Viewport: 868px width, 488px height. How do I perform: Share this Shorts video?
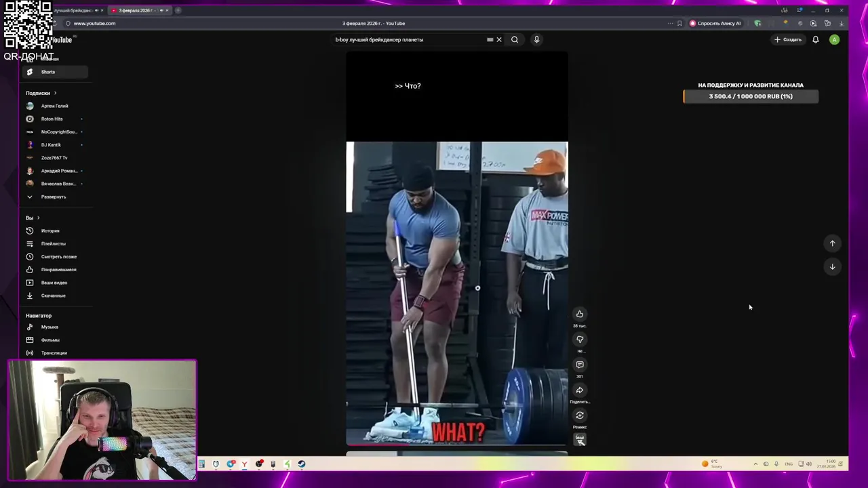(x=580, y=390)
